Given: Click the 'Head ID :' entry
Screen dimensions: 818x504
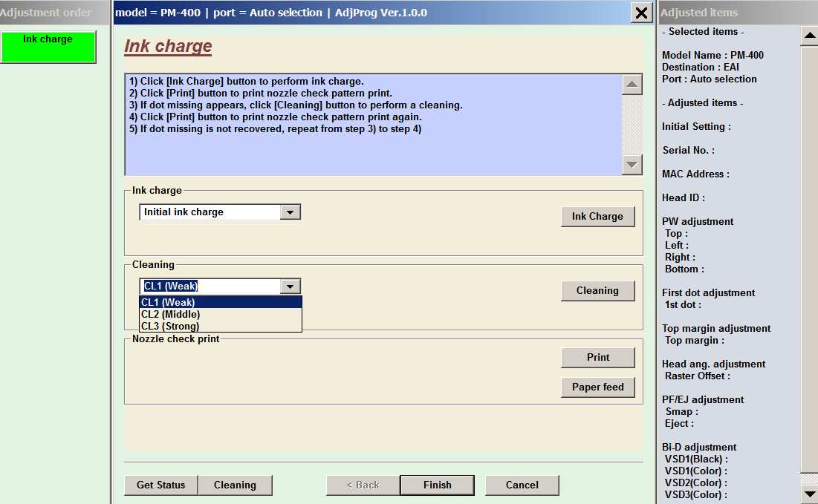Looking at the screenshot, I should [684, 198].
